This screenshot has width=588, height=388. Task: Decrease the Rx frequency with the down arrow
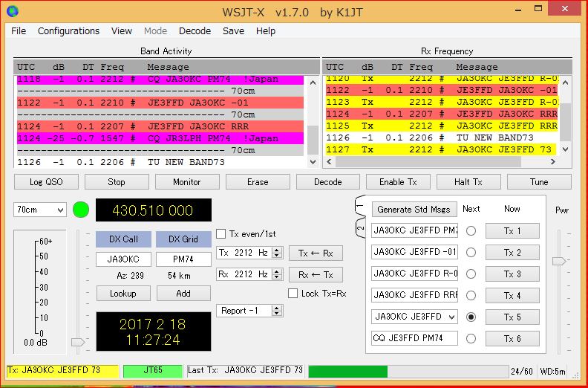point(278,277)
